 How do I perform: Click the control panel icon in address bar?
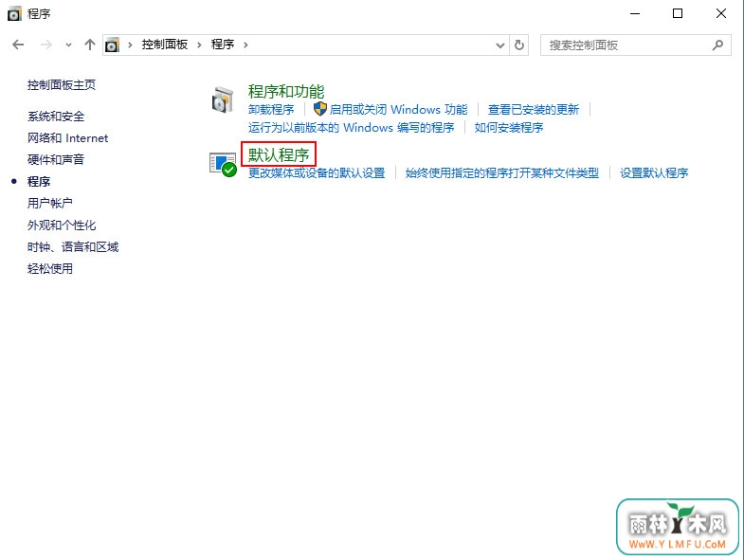pyautogui.click(x=112, y=45)
